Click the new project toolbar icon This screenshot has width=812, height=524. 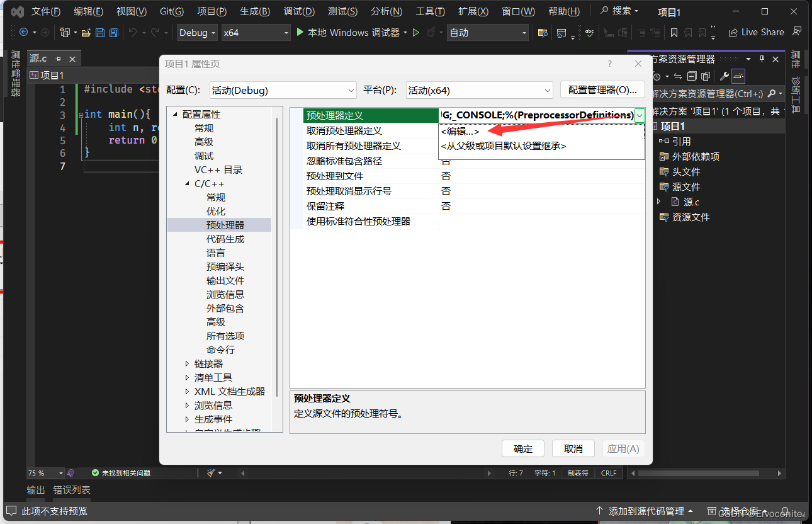pyautogui.click(x=64, y=33)
